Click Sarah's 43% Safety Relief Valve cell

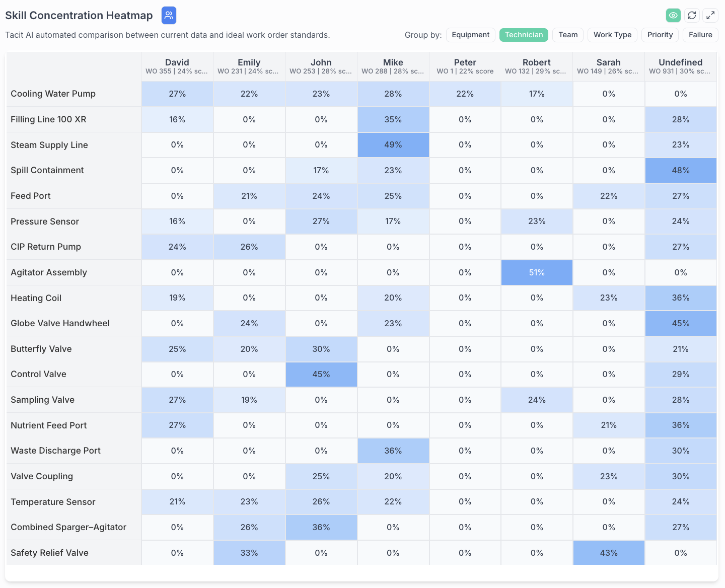[609, 553]
